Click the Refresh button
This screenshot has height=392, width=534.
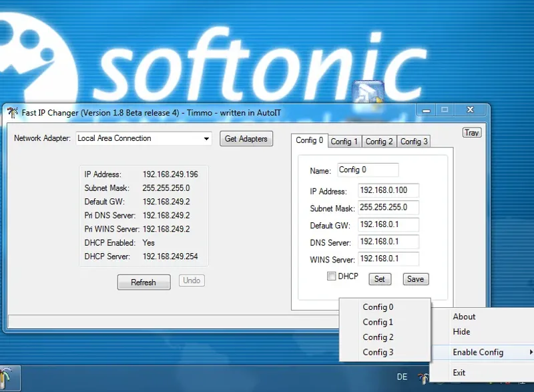point(144,282)
